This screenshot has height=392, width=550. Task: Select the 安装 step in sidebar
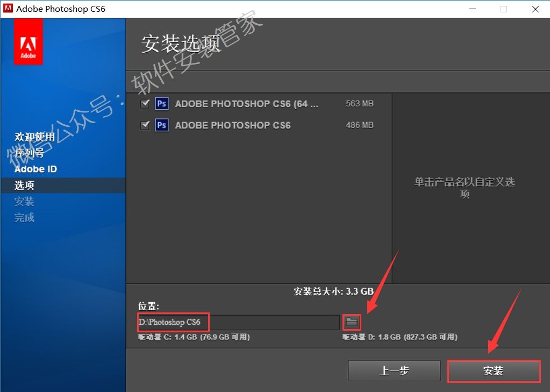click(x=24, y=201)
